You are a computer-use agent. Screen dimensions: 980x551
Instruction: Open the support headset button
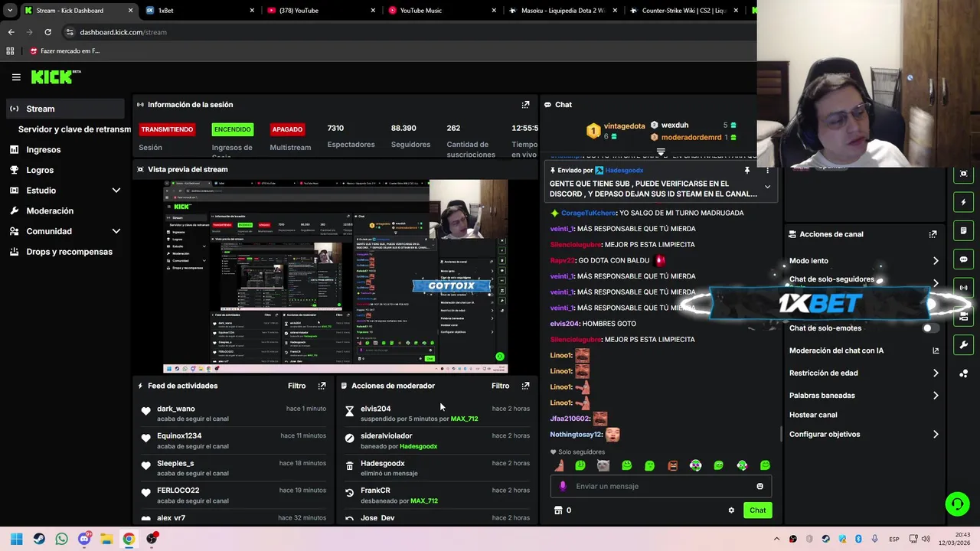(x=957, y=504)
